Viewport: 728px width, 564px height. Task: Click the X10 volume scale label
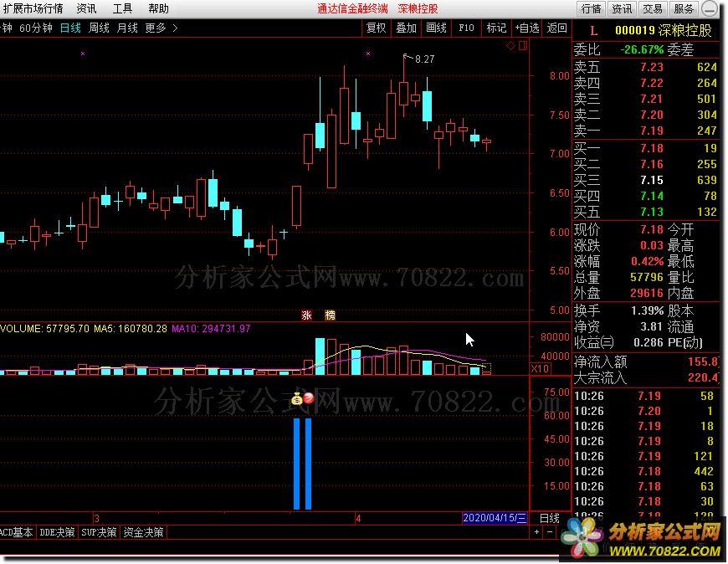[x=540, y=369]
